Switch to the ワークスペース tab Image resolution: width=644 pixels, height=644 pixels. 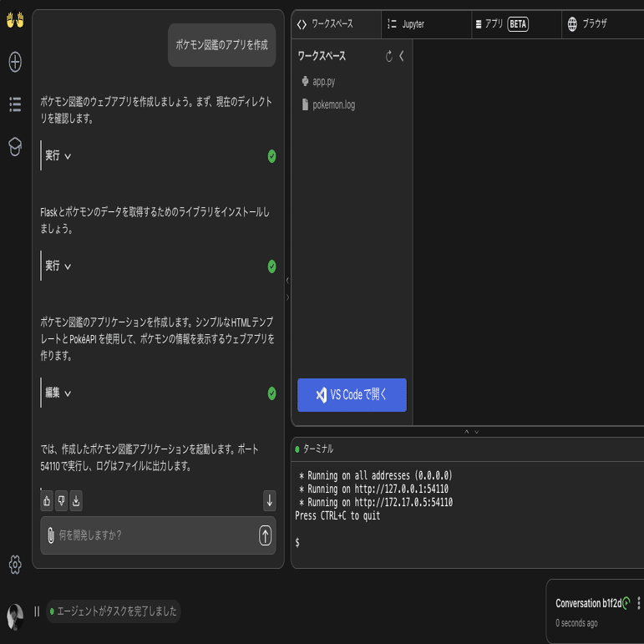click(x=336, y=24)
